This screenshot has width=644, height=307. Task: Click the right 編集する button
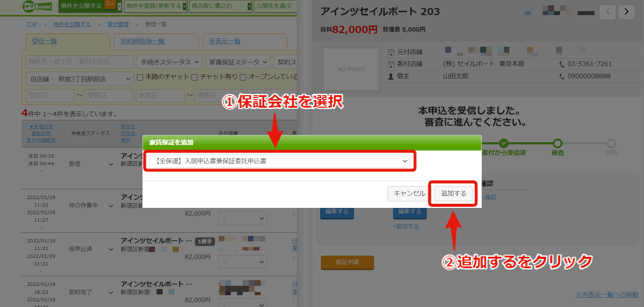click(410, 212)
